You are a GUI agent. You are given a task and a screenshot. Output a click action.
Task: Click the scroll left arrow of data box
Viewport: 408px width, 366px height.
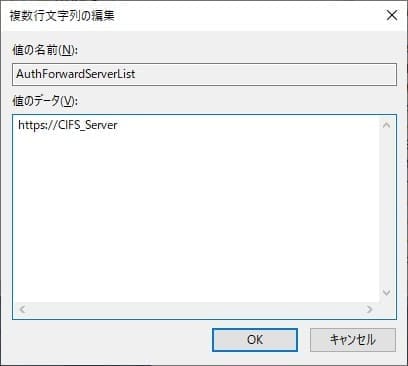22,309
